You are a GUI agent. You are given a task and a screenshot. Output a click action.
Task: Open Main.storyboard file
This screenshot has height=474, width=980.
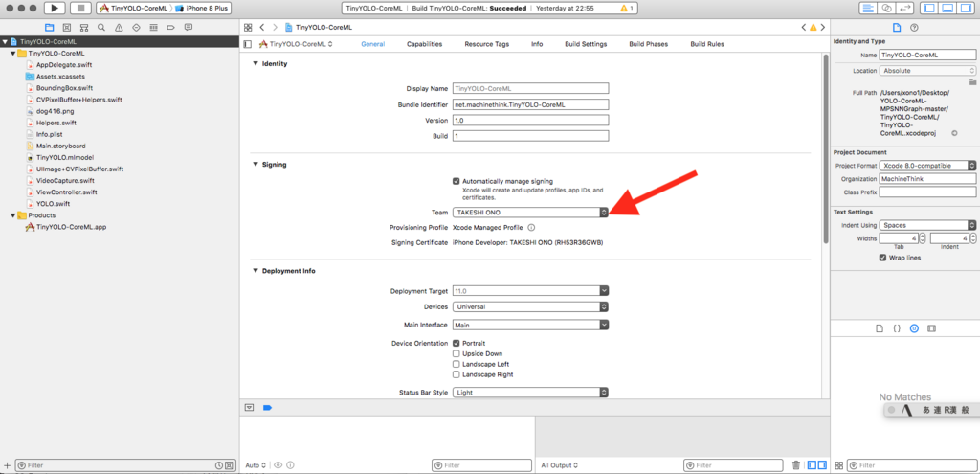(60, 146)
